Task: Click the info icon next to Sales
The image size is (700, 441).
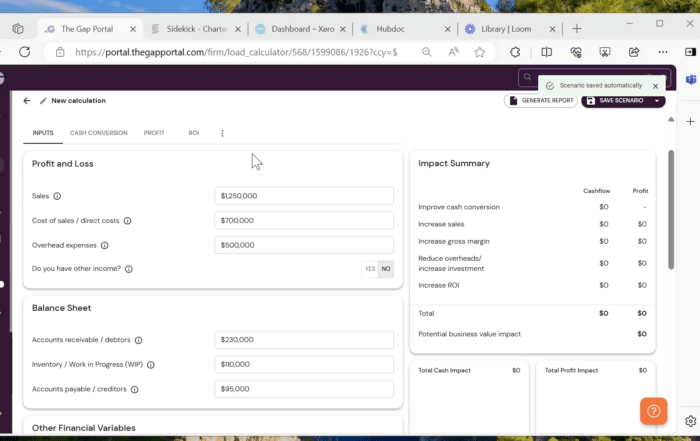Action: 57,196
